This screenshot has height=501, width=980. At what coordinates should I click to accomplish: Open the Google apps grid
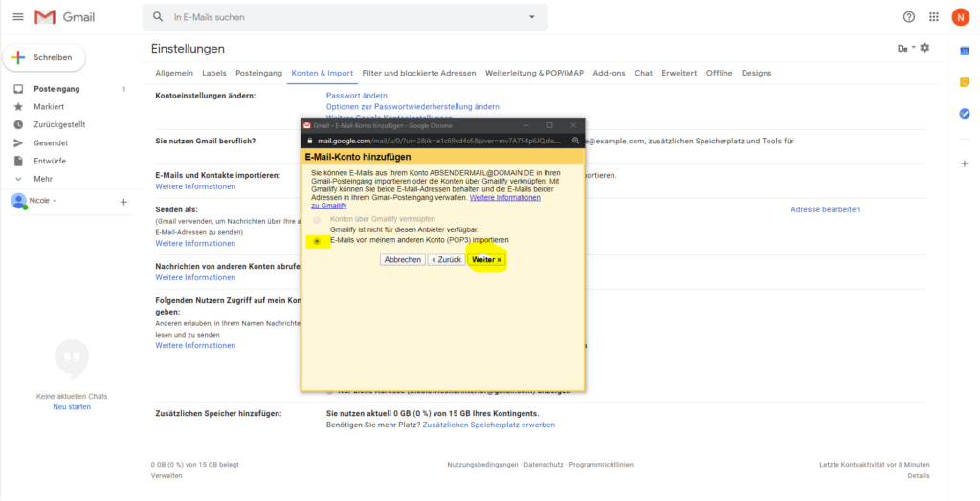(934, 17)
